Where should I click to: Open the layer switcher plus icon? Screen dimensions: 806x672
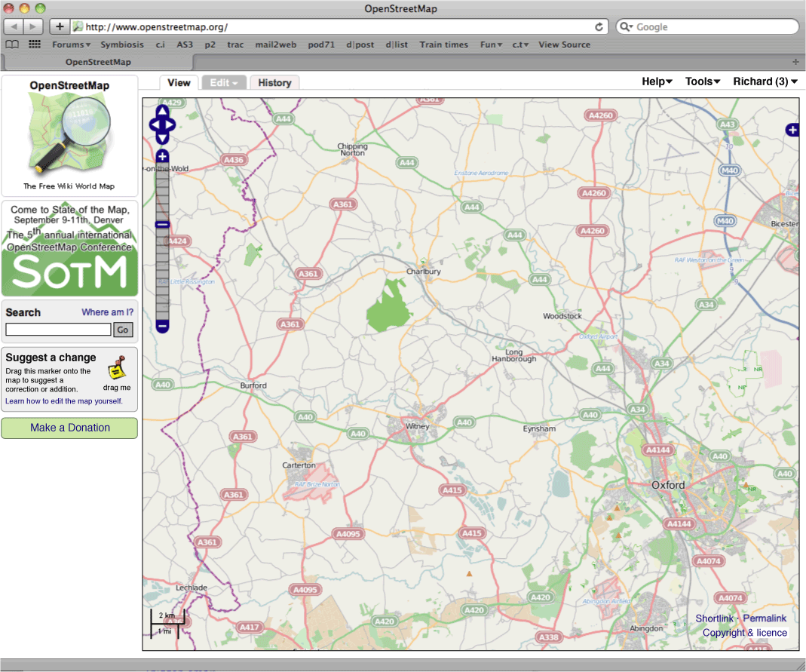coord(792,130)
